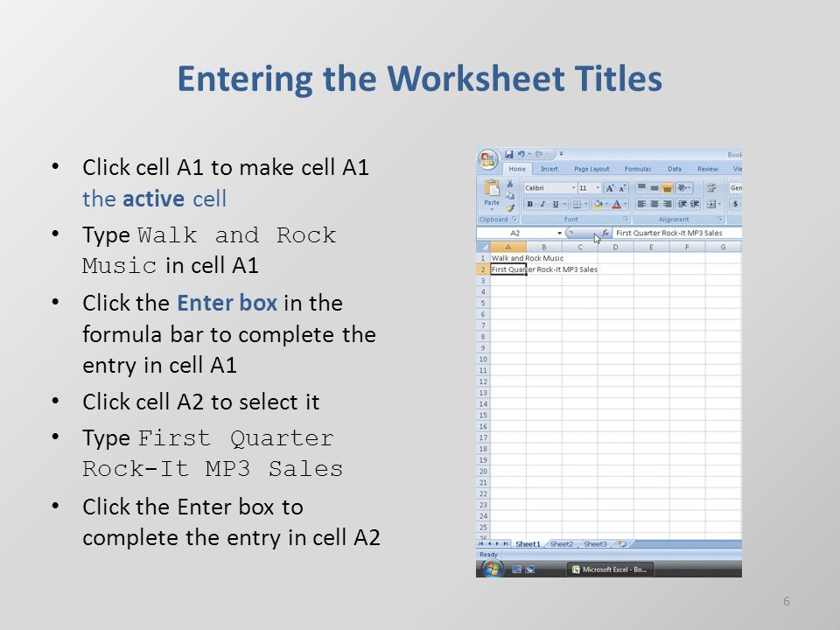This screenshot has height=630, width=840.
Task: Toggle Underline formatting
Action: pos(556,204)
